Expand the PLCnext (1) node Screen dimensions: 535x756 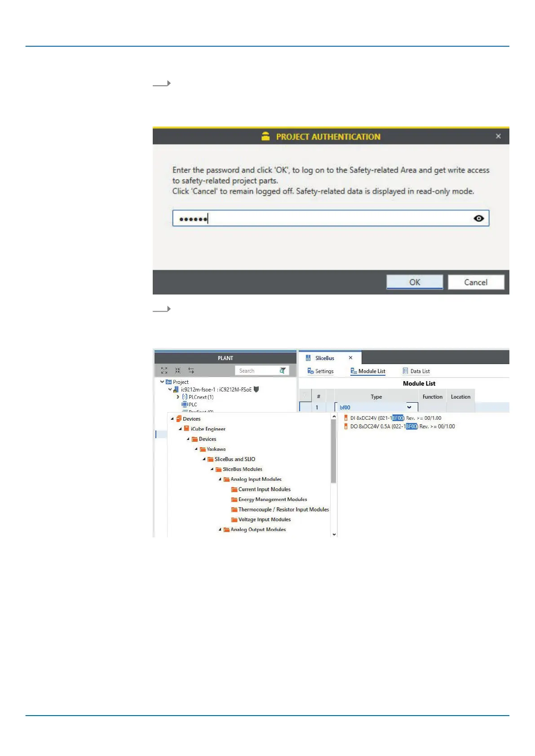(x=178, y=397)
